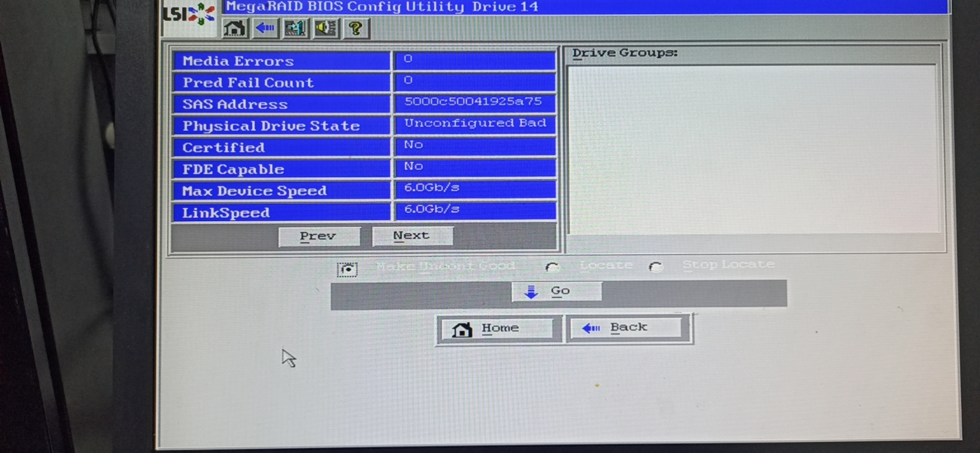Click the Max Device Speed 6.0Gb/s value
The height and width of the screenshot is (453, 980).
coord(432,187)
